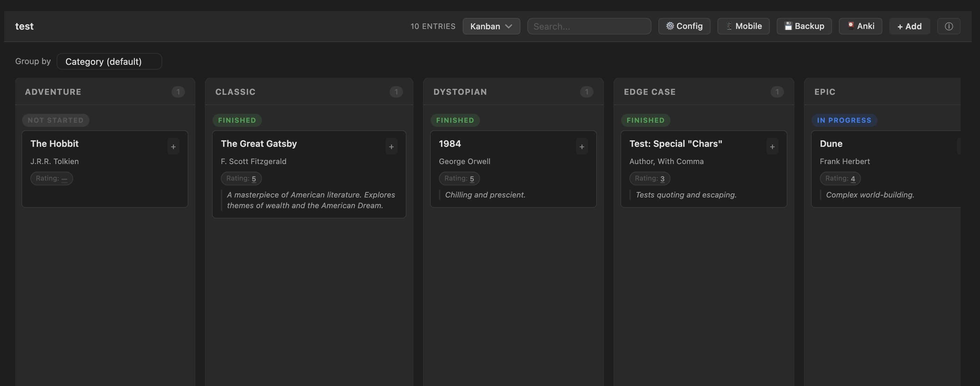Click the ADVENTURE column header
980x386 pixels.
pos(53,92)
